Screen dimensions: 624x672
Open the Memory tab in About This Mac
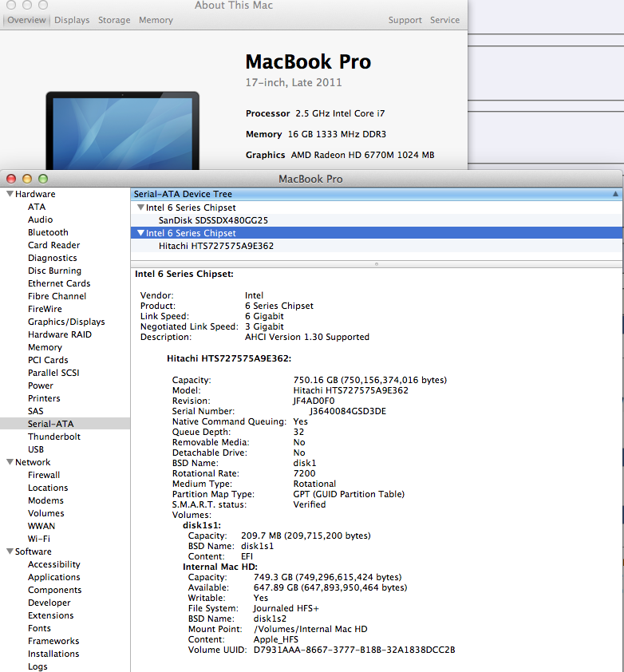(x=156, y=20)
